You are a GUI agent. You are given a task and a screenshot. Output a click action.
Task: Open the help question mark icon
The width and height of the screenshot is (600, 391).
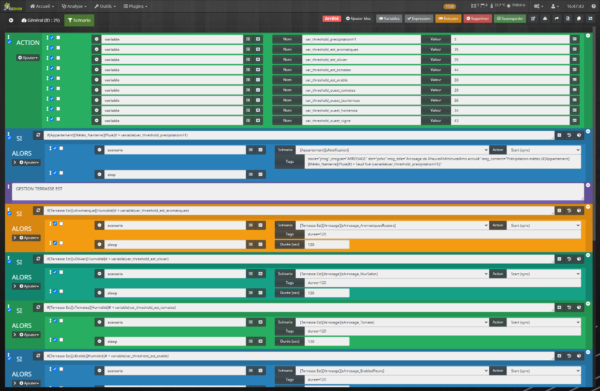(593, 6)
